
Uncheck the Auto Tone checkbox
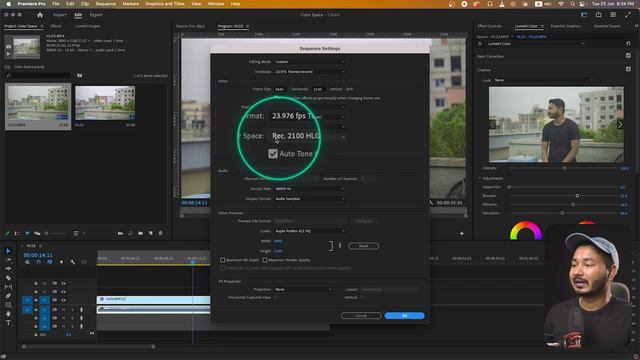tap(273, 153)
